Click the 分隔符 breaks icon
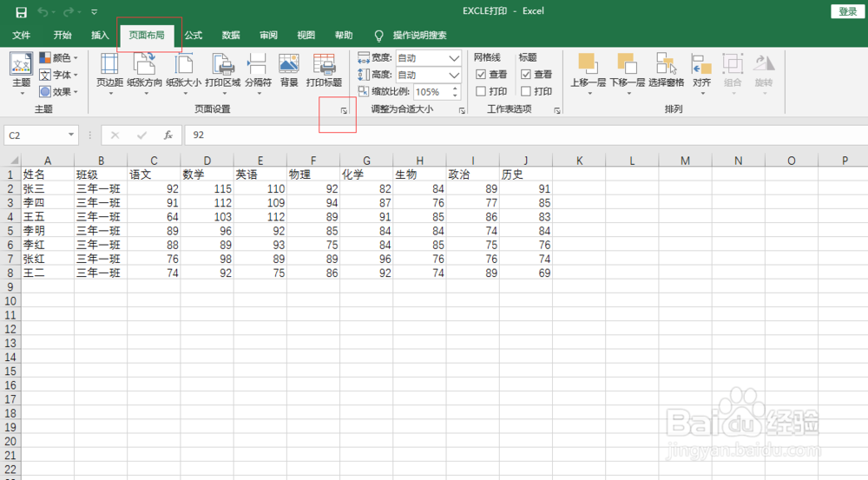This screenshot has height=480, width=868. (258, 64)
